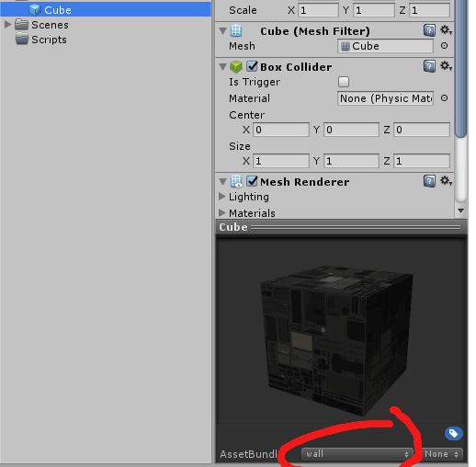Open Mesh Filter settings gear menu
Viewport: 476px width, 467px height.
446,30
